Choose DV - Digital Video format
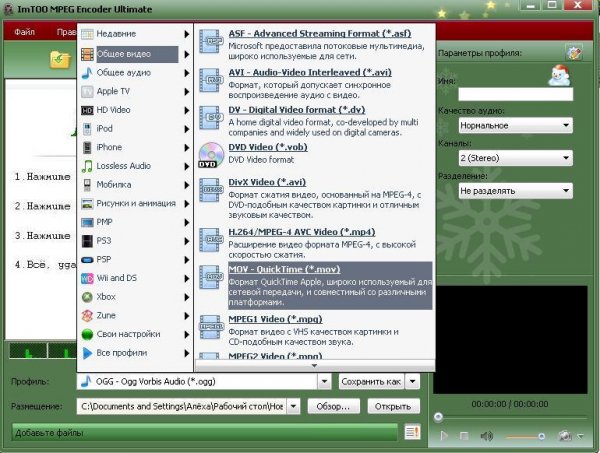Image resolution: width=600 pixels, height=453 pixels. 297,110
